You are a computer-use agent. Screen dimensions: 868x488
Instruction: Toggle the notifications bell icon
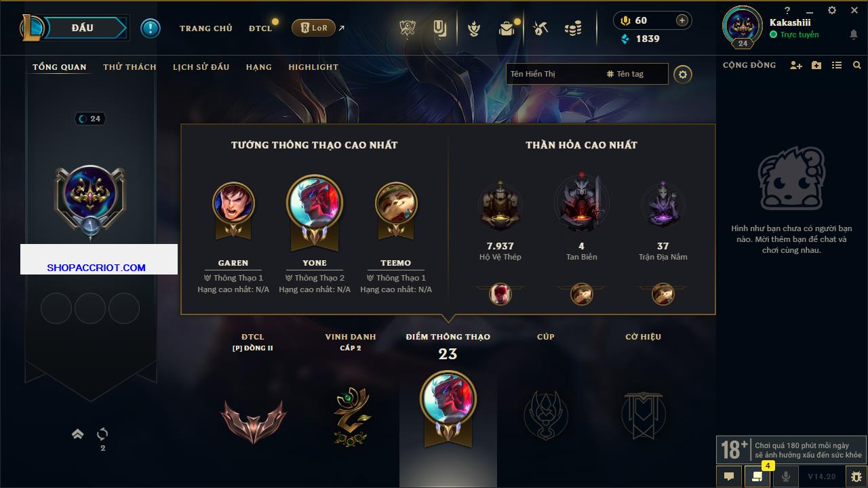tap(853, 35)
